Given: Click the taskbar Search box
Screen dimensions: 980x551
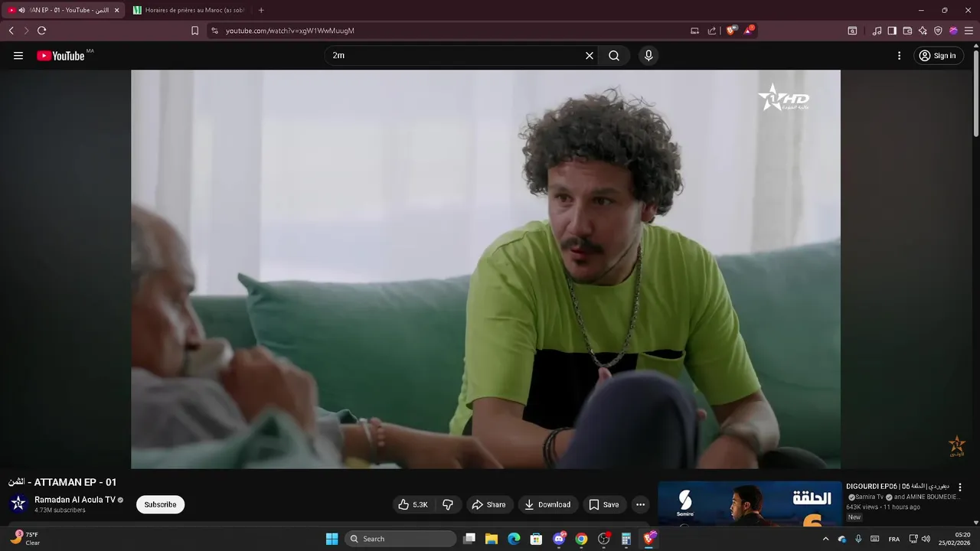Looking at the screenshot, I should [x=400, y=539].
